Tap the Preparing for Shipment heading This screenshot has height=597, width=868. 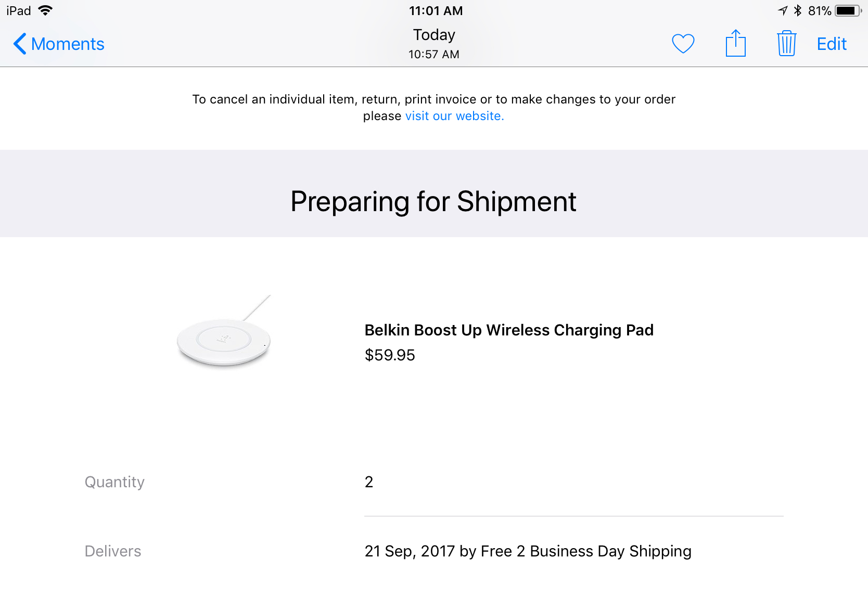(433, 202)
